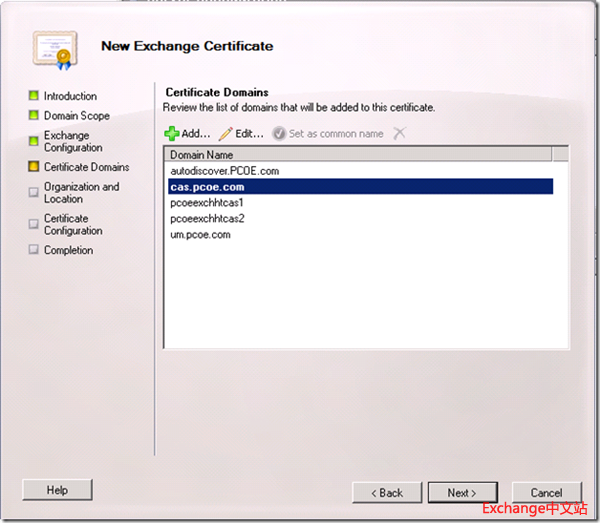Open the Certificate Configuration wizard step
The height and width of the screenshot is (523, 600).
[72, 224]
